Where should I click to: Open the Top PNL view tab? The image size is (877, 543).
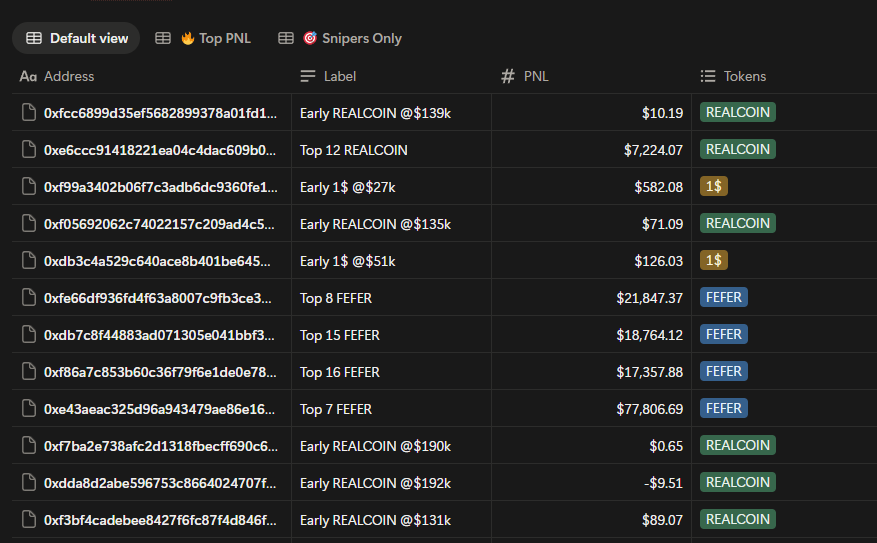(203, 38)
